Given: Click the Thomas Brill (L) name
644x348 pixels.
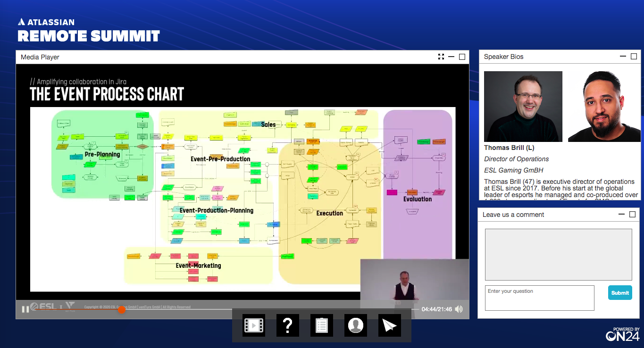Looking at the screenshot, I should click(x=509, y=148).
